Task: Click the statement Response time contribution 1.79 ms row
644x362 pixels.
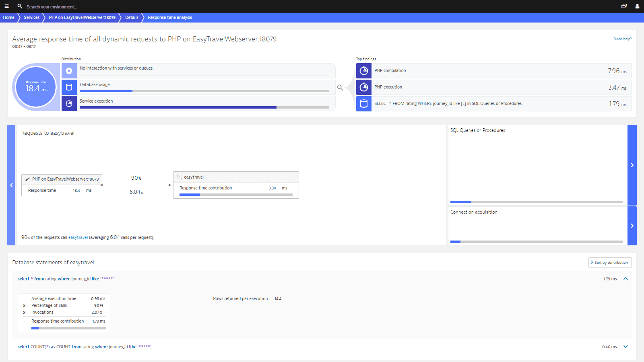Action: click(64, 321)
